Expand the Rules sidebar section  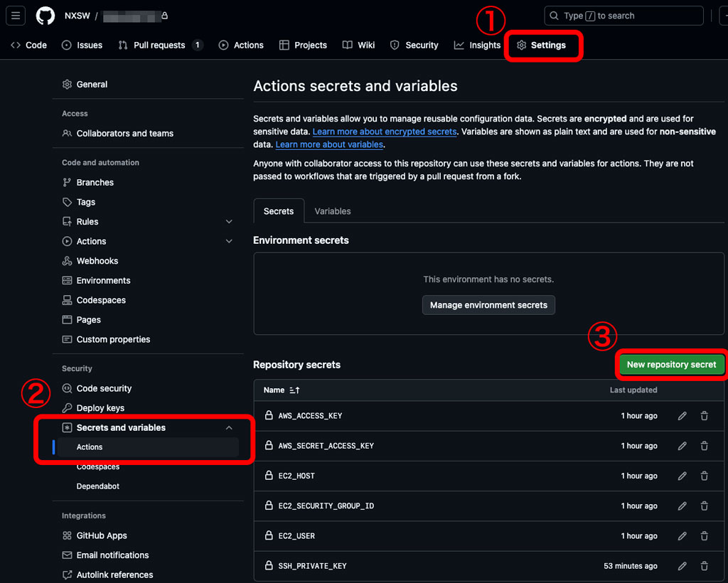(229, 221)
